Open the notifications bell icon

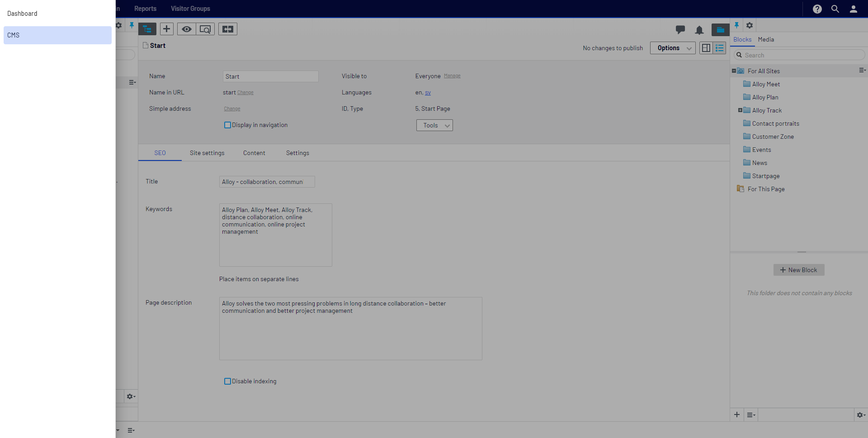pyautogui.click(x=699, y=30)
